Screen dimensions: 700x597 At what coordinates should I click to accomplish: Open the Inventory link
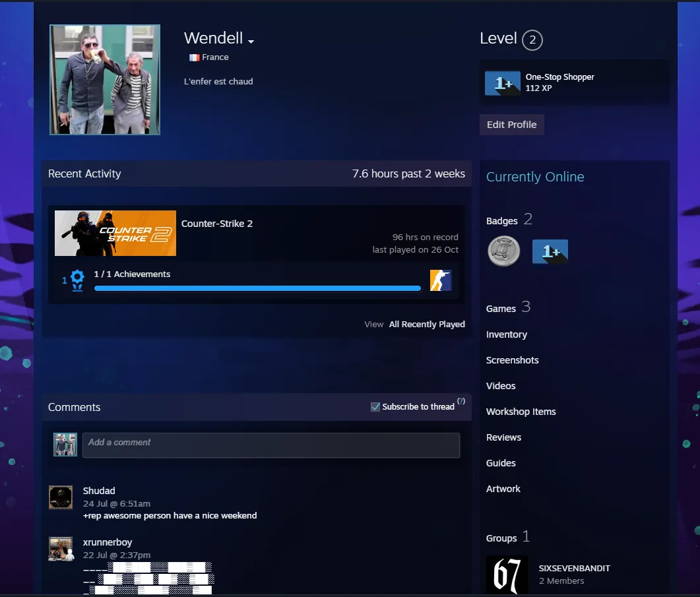tap(506, 334)
